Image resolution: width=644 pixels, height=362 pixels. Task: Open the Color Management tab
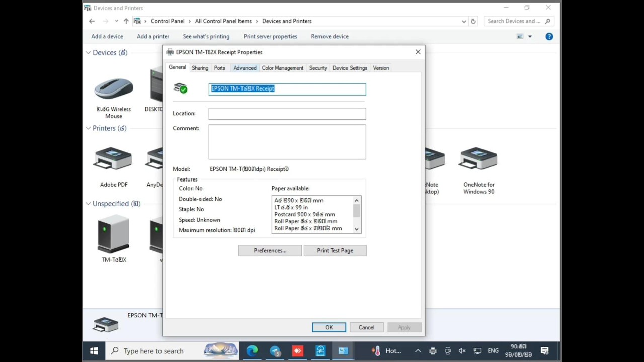click(282, 68)
